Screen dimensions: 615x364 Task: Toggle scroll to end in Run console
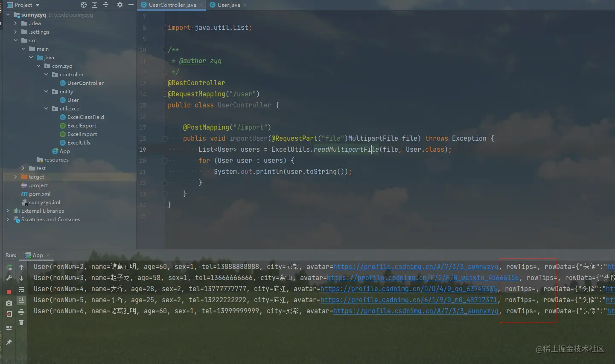(x=21, y=300)
